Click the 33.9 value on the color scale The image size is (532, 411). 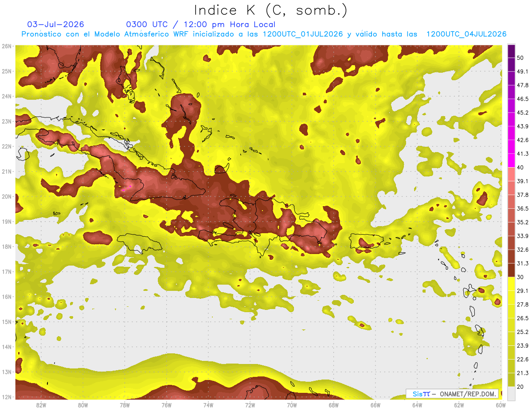click(x=523, y=236)
